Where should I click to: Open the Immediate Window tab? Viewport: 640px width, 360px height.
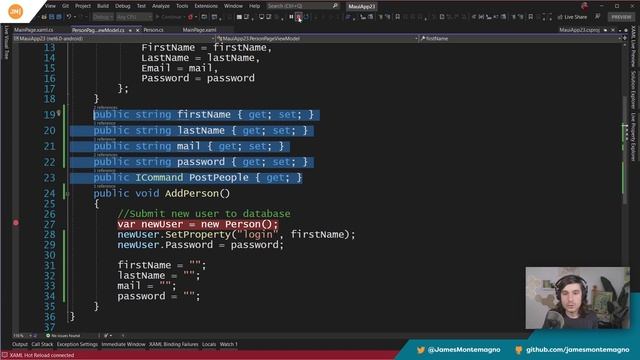[x=123, y=344]
